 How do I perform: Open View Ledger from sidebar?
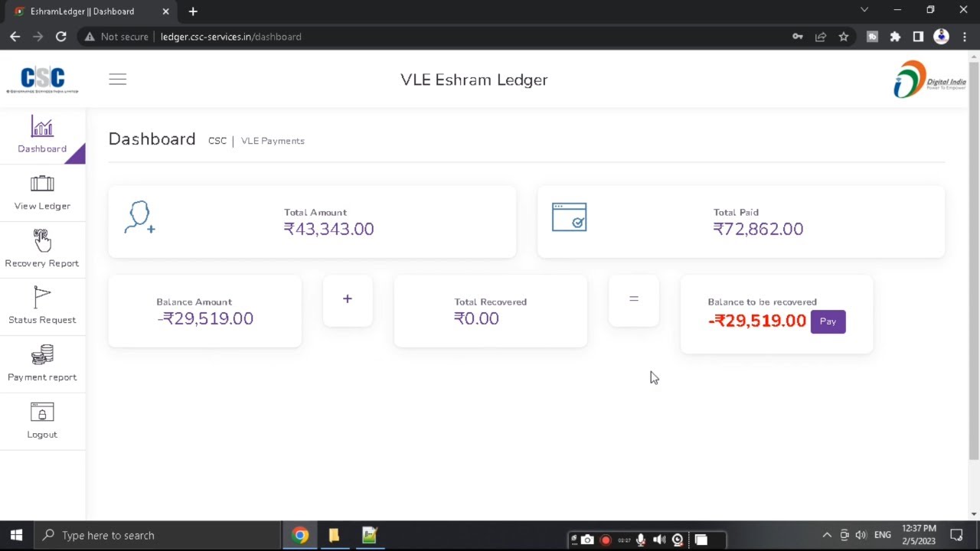(x=42, y=193)
